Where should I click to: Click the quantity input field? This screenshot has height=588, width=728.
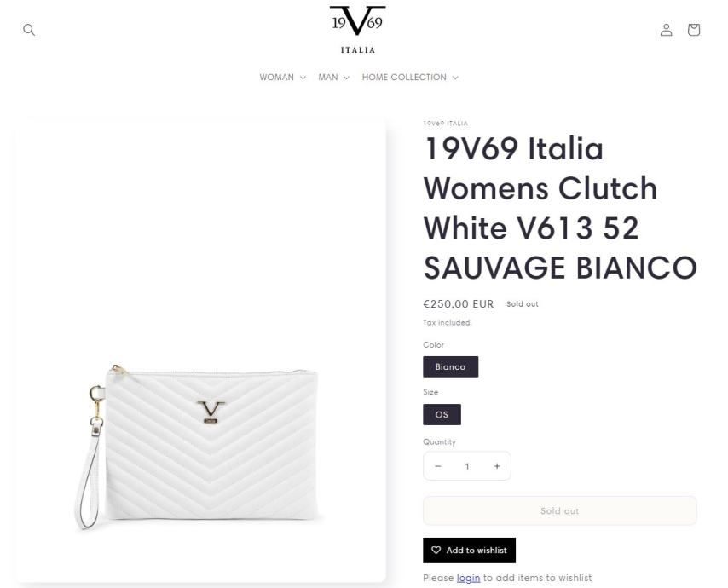467,466
